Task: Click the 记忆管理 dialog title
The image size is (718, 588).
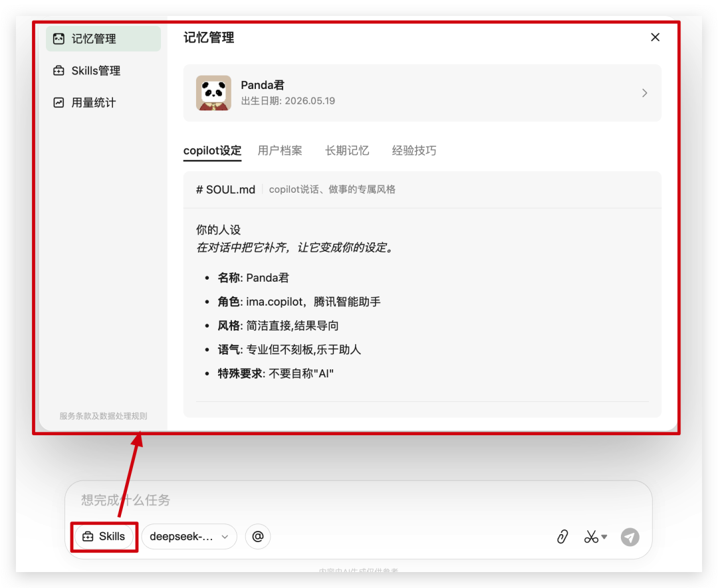Action: tap(209, 37)
